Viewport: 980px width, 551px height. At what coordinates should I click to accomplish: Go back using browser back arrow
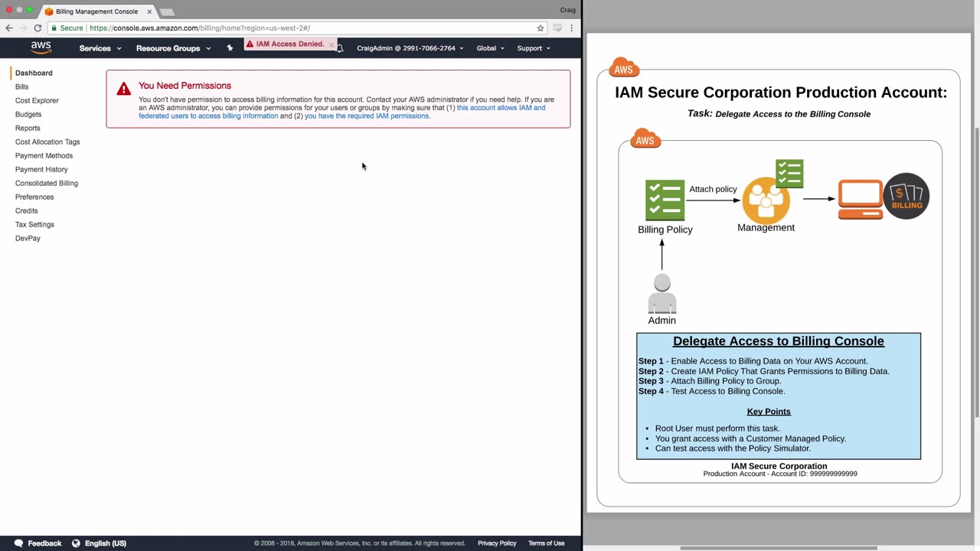9,28
